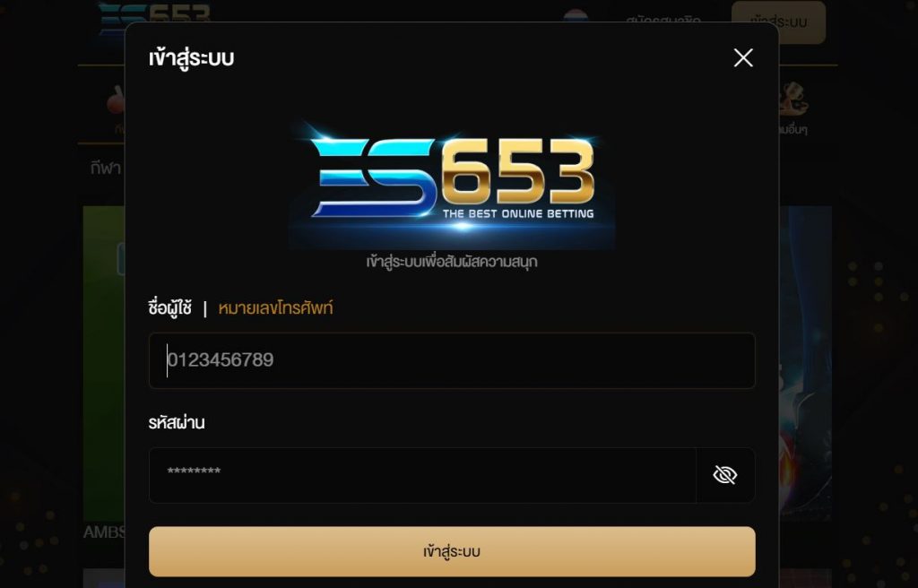Close the เข้าสู่ระบบ login dialog
Screen dimensions: 918x588
click(743, 58)
